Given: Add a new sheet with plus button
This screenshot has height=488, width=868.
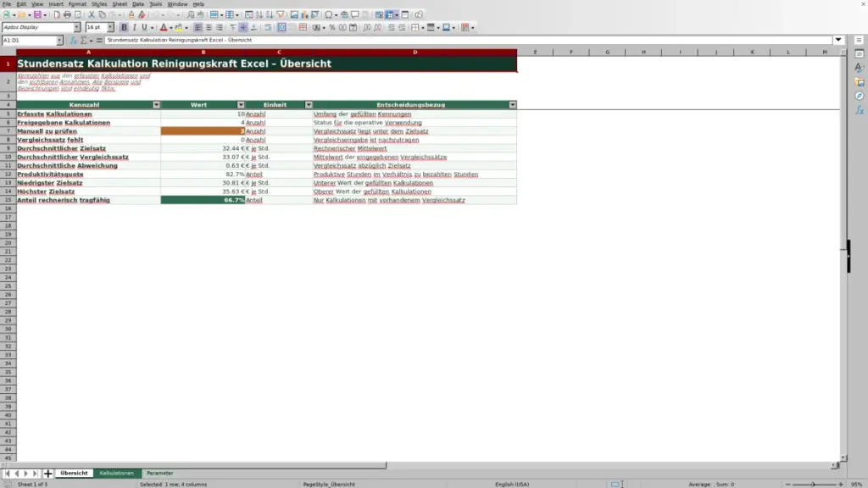Looking at the screenshot, I should [x=47, y=473].
